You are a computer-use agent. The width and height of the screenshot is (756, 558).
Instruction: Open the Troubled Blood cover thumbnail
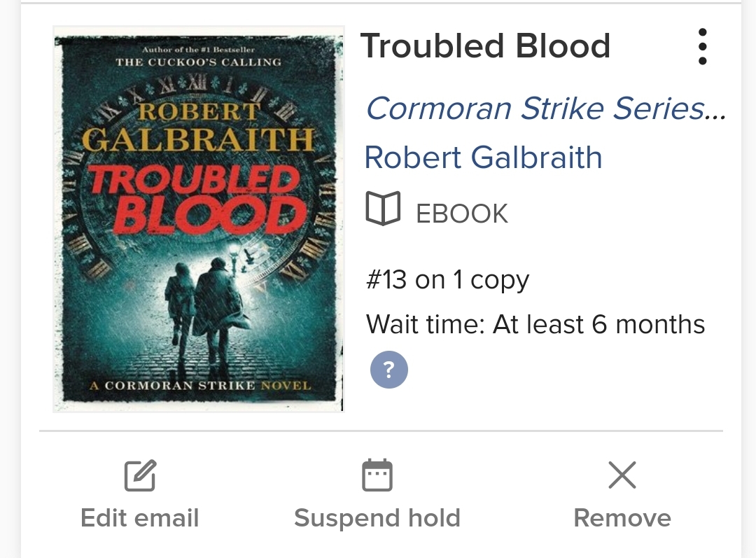point(199,219)
